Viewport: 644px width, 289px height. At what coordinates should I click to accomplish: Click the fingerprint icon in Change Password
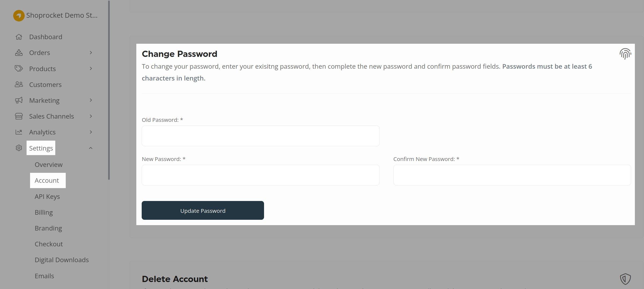click(x=625, y=54)
